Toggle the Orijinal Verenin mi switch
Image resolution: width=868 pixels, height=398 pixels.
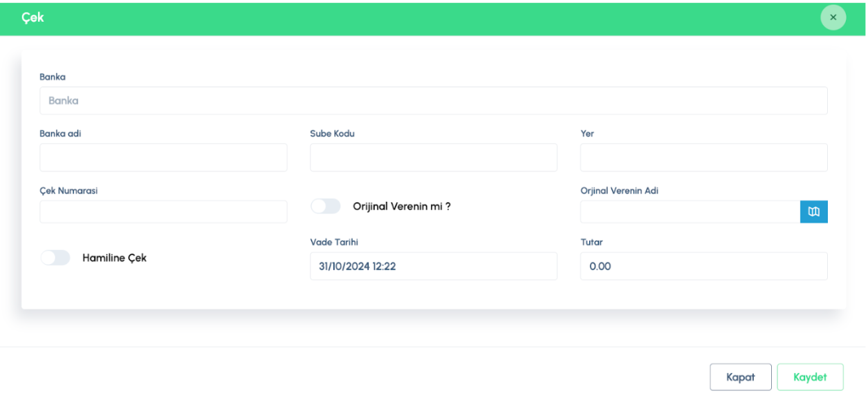point(326,206)
